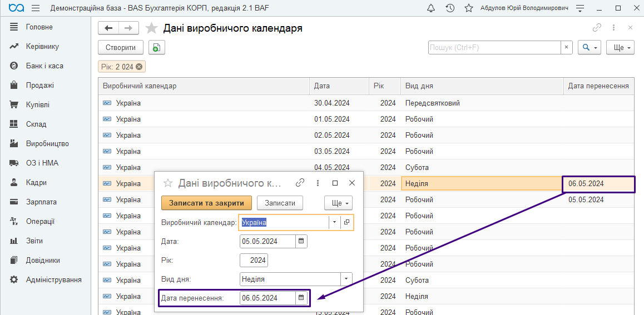Image resolution: width=644 pixels, height=315 pixels.
Task: Sort by Дата перенесення column header
Action: pyautogui.click(x=598, y=86)
